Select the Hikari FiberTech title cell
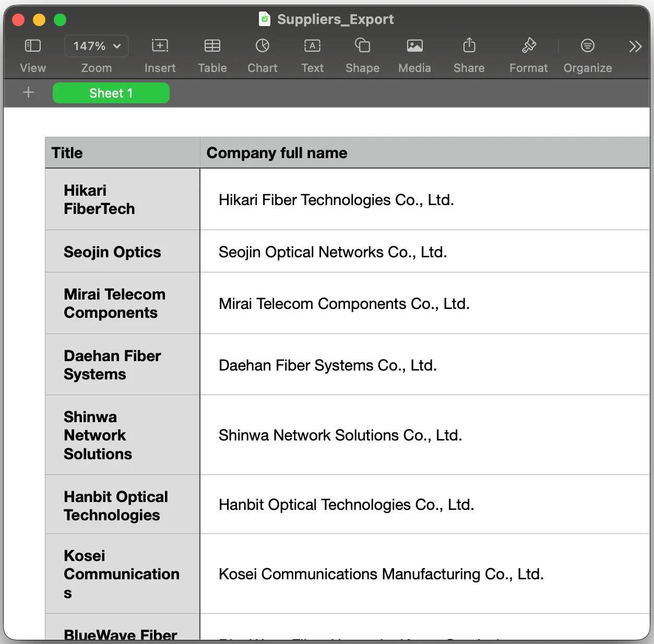The image size is (654, 644). click(x=123, y=199)
